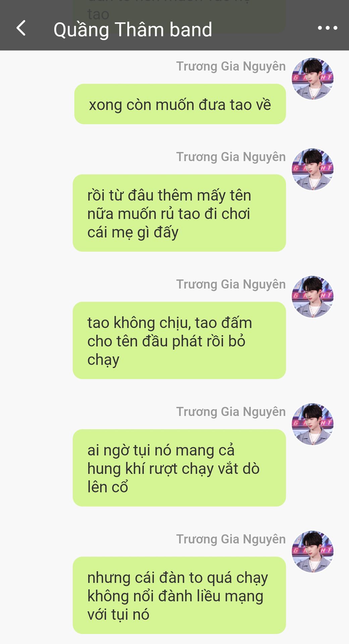Tap avatar beside 'ai ngờ tụi nó' message
The image size is (349, 644).
pyautogui.click(x=312, y=424)
